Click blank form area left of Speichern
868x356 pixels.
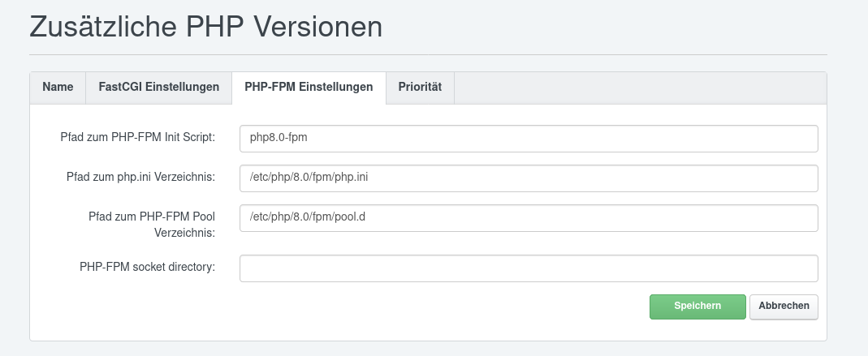[406, 307]
